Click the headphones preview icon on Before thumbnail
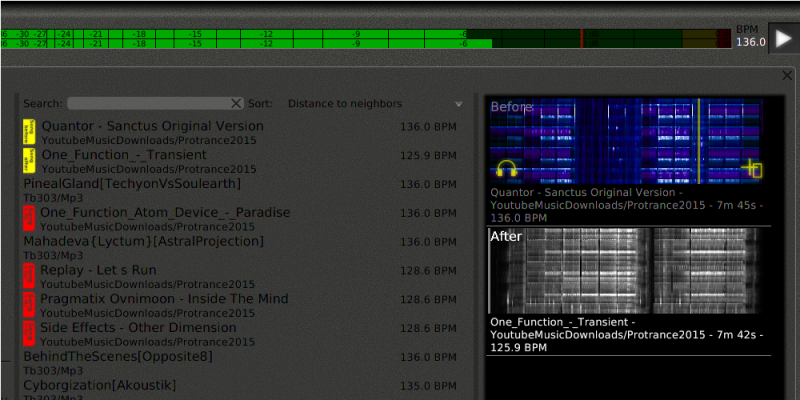The image size is (800, 400). coord(506,168)
